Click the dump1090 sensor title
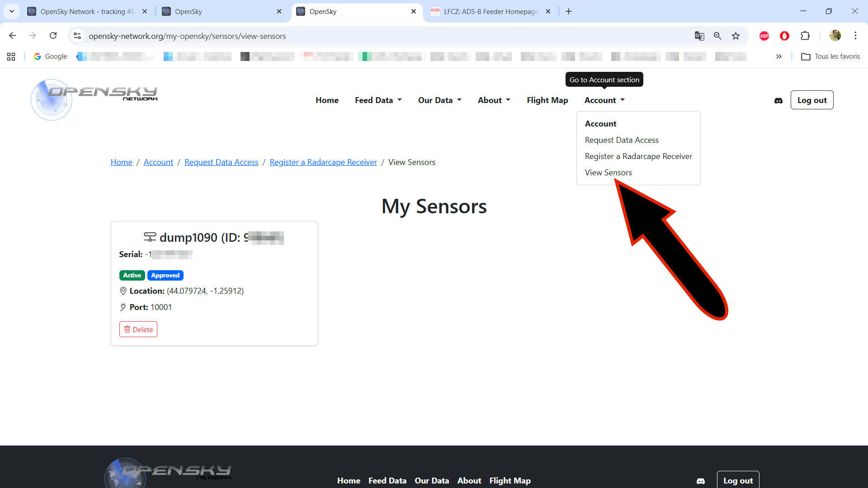868x488 pixels. 214,237
